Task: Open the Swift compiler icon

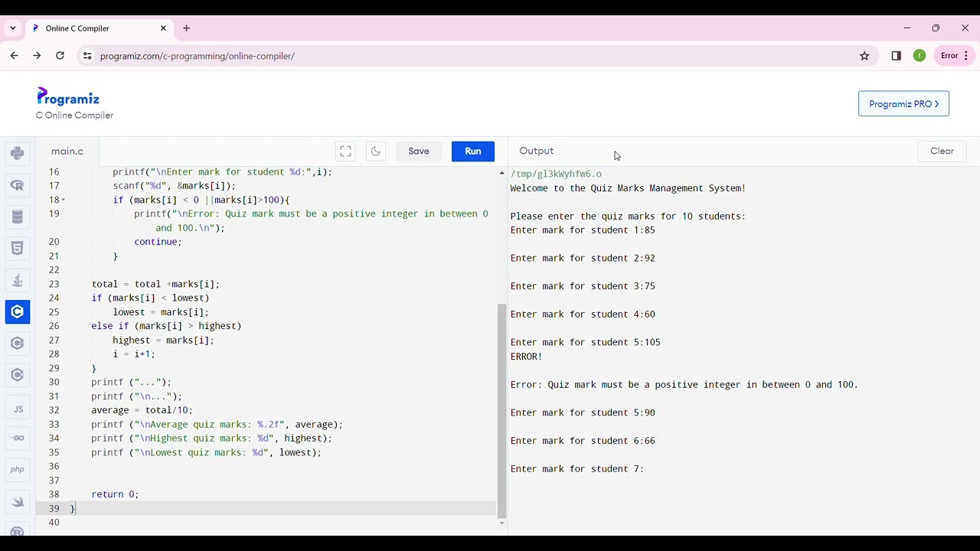Action: click(18, 502)
